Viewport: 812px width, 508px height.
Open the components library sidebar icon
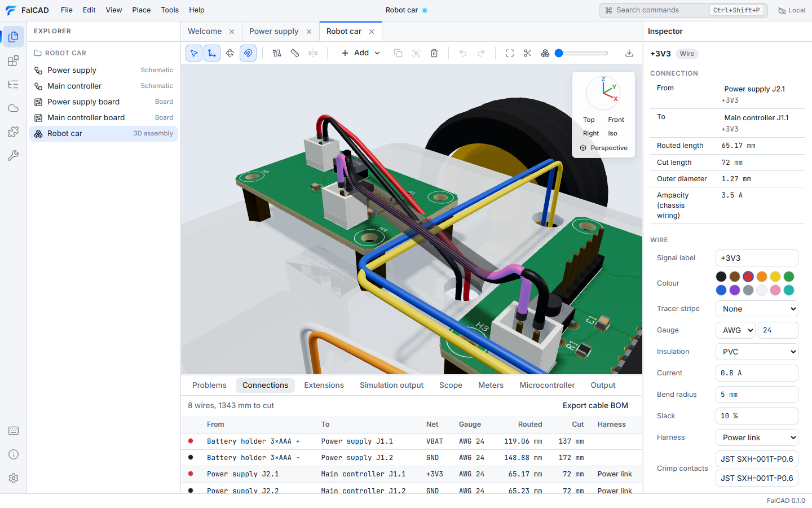tap(14, 60)
